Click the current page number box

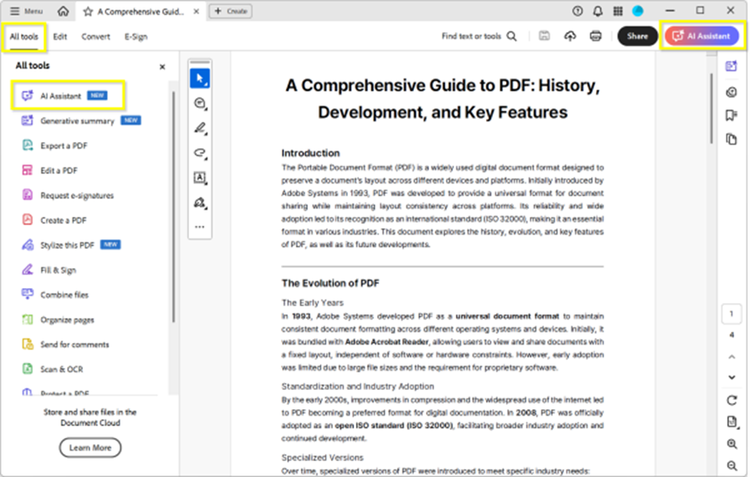point(731,314)
